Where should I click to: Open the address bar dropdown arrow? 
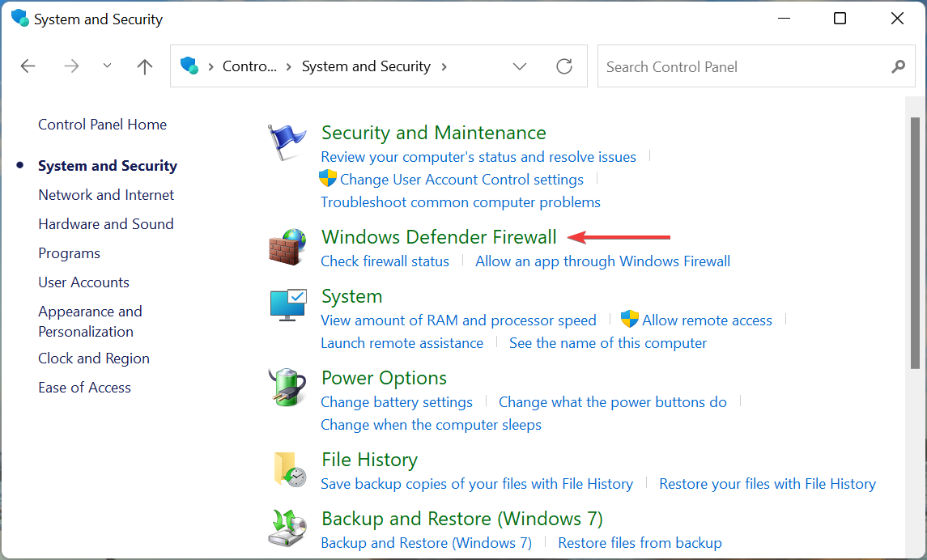tap(520, 66)
